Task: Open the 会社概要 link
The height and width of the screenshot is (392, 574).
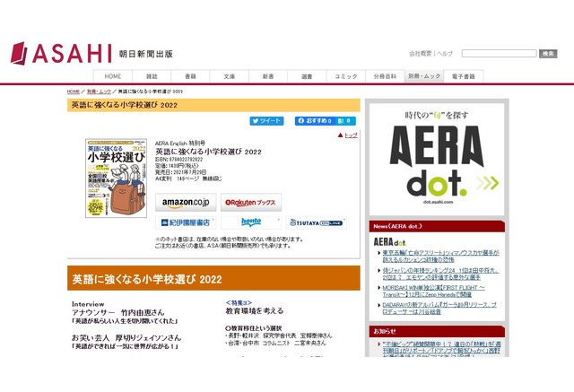Action: 421,54
